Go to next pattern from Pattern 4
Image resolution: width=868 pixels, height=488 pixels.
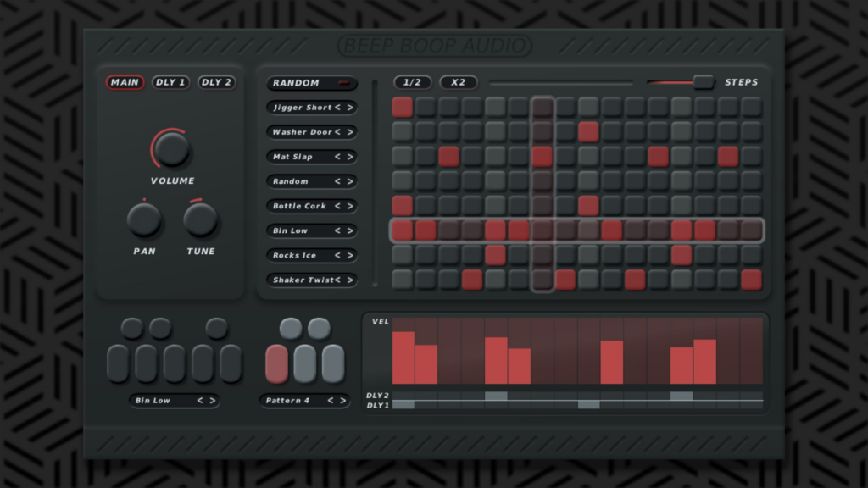[343, 401]
